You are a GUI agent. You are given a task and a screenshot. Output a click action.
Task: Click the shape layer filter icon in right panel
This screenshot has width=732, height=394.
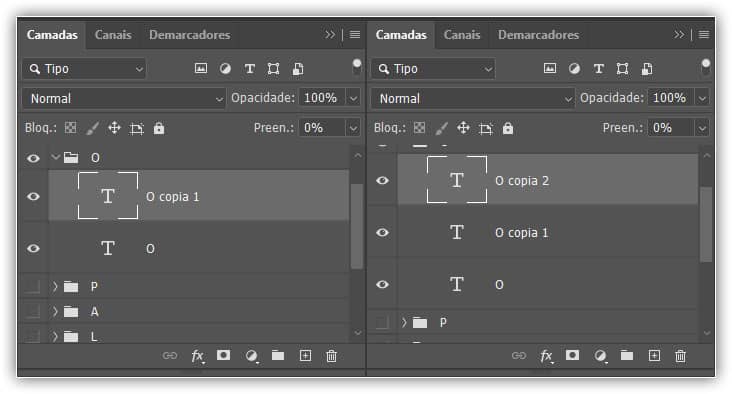622,69
